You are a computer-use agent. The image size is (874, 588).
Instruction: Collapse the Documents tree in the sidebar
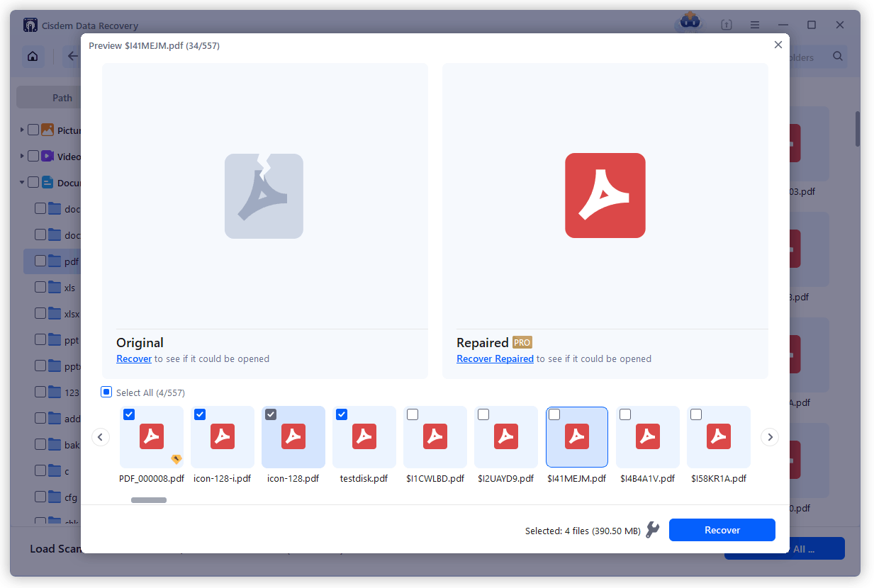[21, 182]
